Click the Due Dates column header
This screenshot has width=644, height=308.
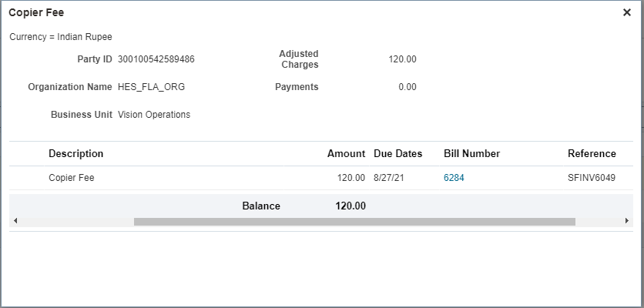click(397, 153)
